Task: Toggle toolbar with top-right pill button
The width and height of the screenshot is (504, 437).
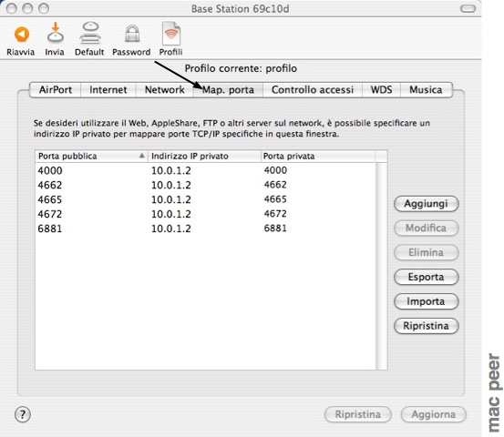Action: [x=468, y=9]
